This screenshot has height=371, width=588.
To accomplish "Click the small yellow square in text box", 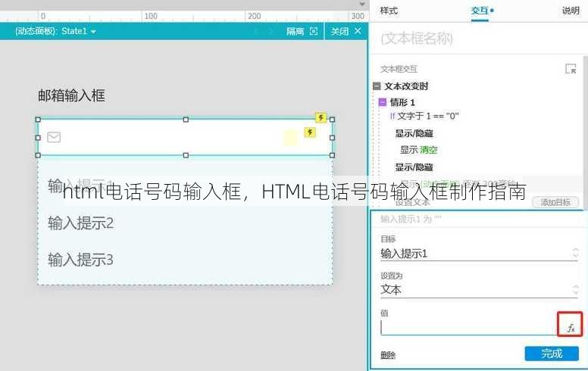I will click(290, 138).
